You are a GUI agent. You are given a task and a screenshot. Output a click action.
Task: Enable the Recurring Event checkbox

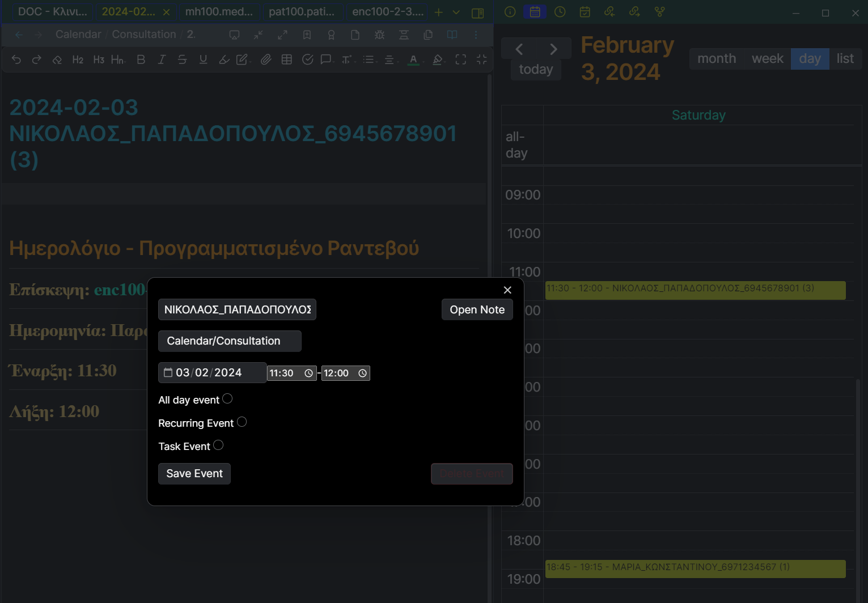click(242, 422)
